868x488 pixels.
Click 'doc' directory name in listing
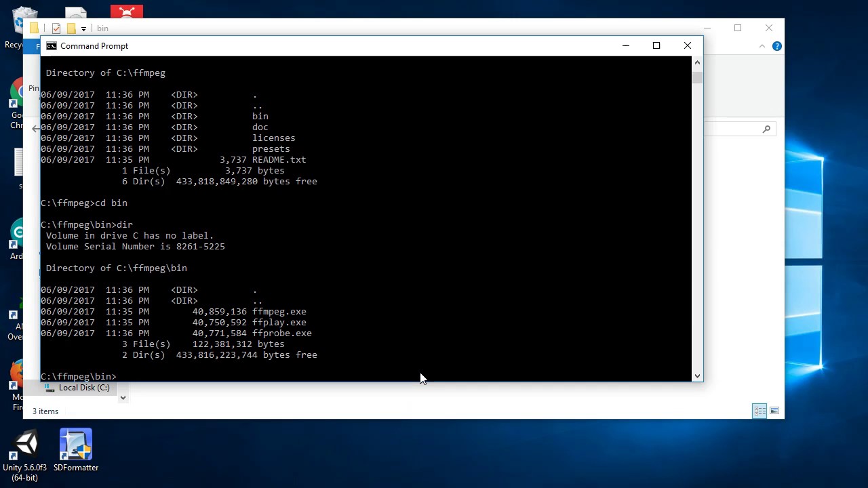(x=260, y=127)
